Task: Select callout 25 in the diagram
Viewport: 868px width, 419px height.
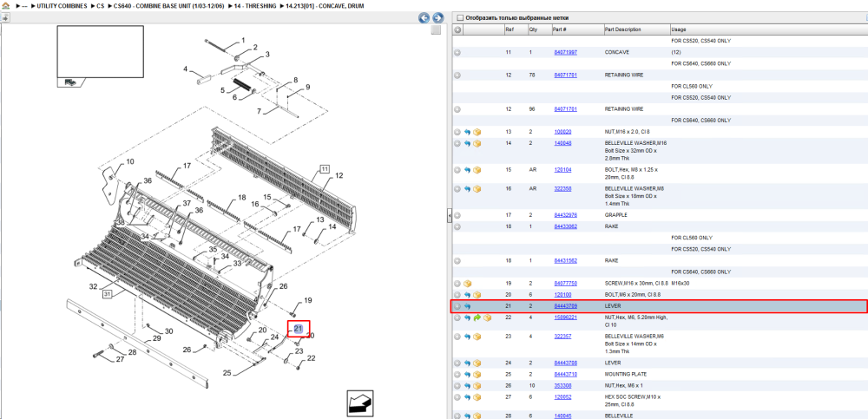Action: coord(227,373)
